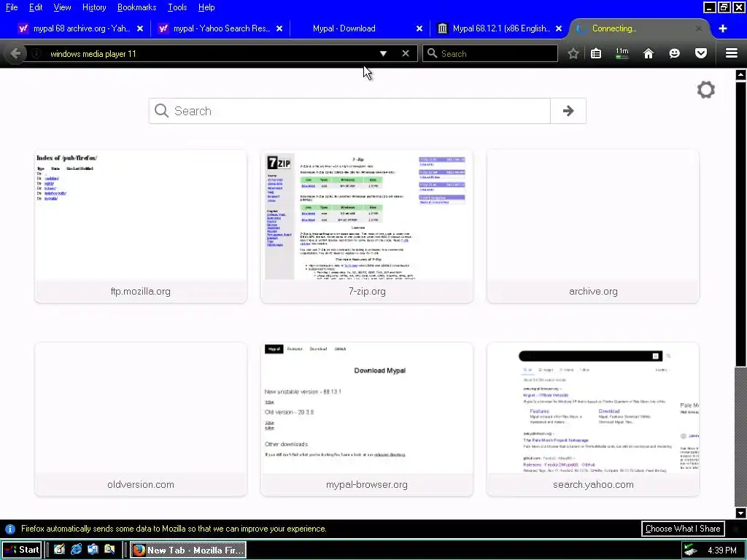Open the Edit menu

coord(36,7)
